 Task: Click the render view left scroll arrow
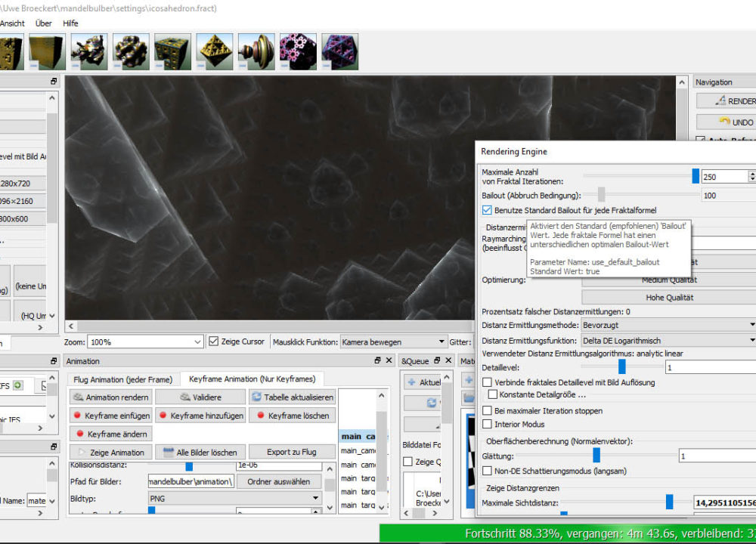click(71, 326)
